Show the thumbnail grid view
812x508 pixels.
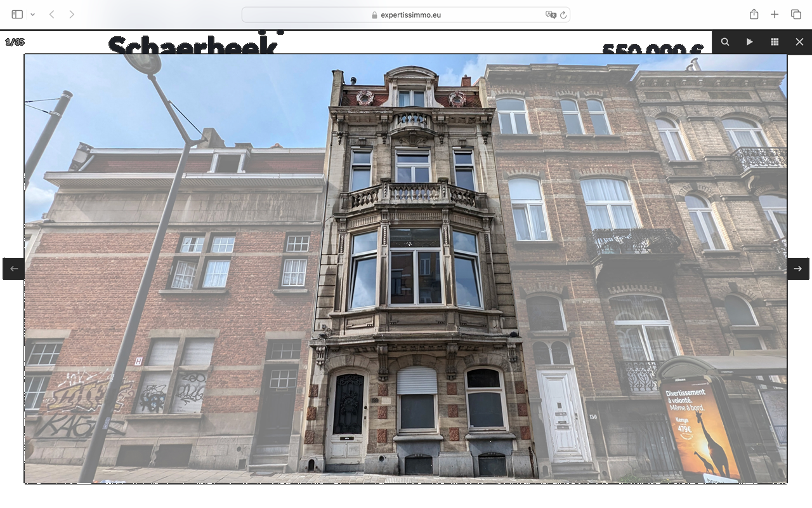coord(775,42)
